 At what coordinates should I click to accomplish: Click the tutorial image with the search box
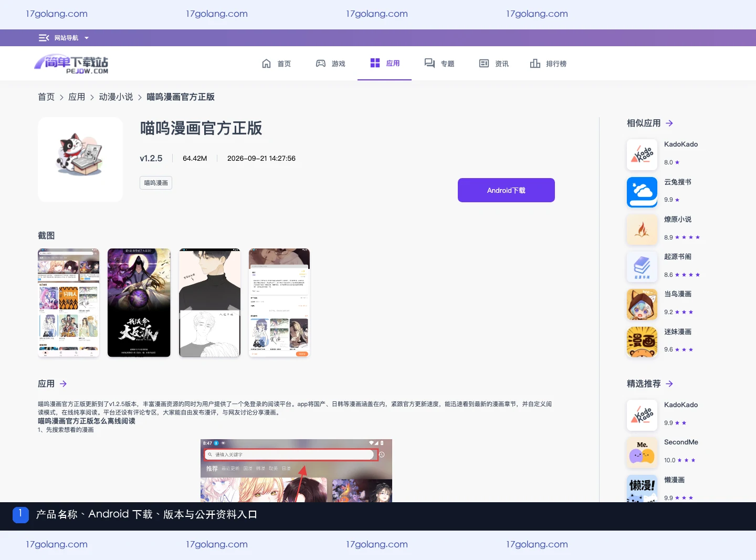296,471
